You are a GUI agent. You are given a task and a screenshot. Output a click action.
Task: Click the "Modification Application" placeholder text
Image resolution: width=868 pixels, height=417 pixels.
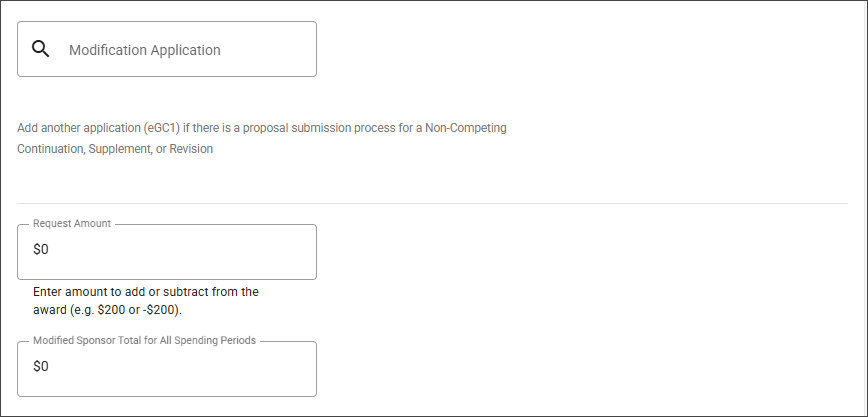144,50
